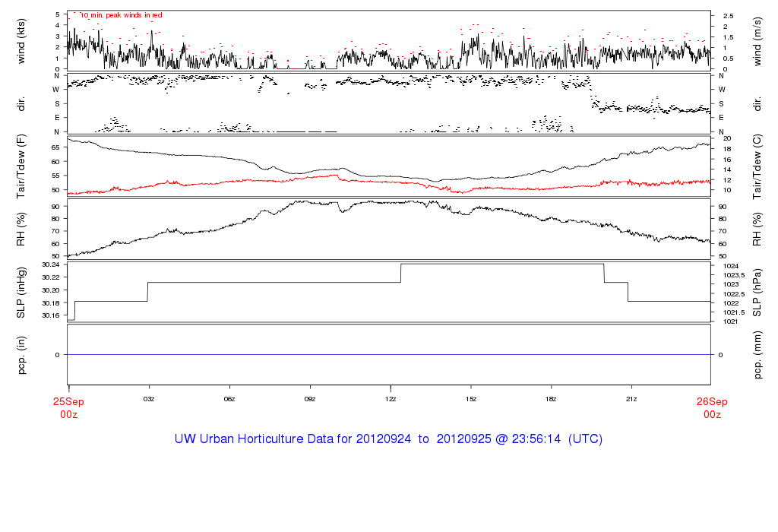Click the '06z' time tick label
This screenshot has height=532, width=778.
click(x=229, y=399)
